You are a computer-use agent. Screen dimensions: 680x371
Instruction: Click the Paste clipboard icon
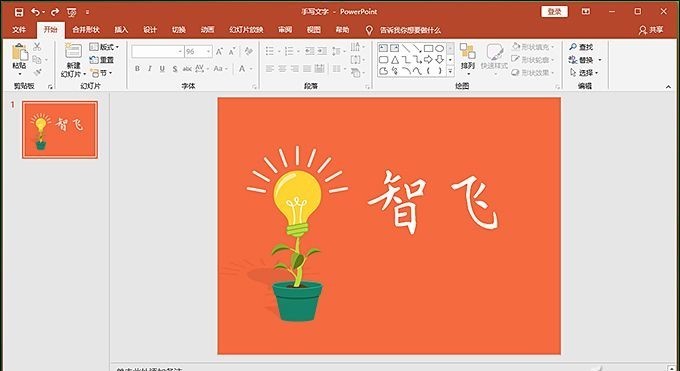pos(20,52)
